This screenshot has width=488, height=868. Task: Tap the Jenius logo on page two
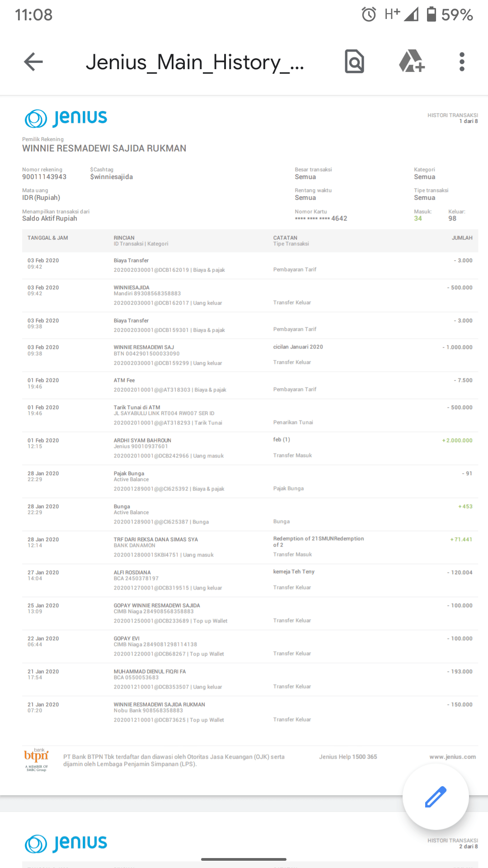(66, 844)
